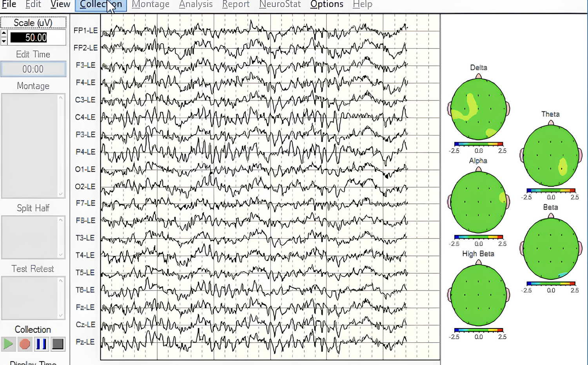Select the Delta topographic head map
Viewport: 588px width, 365px height.
[478, 109]
